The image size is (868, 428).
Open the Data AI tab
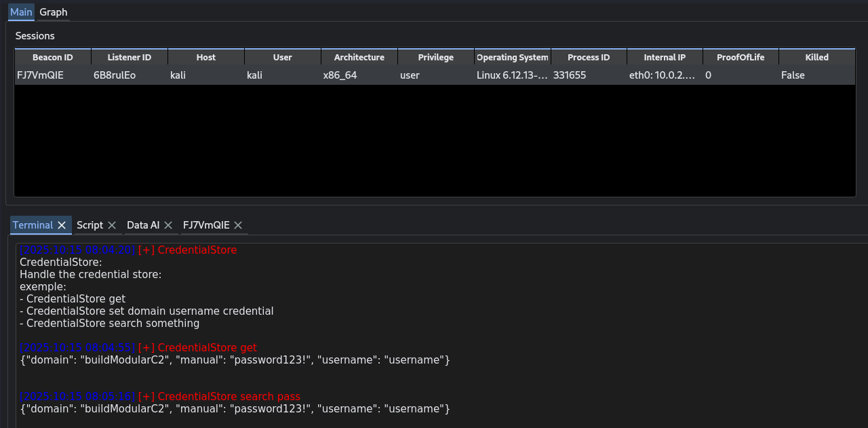(142, 225)
